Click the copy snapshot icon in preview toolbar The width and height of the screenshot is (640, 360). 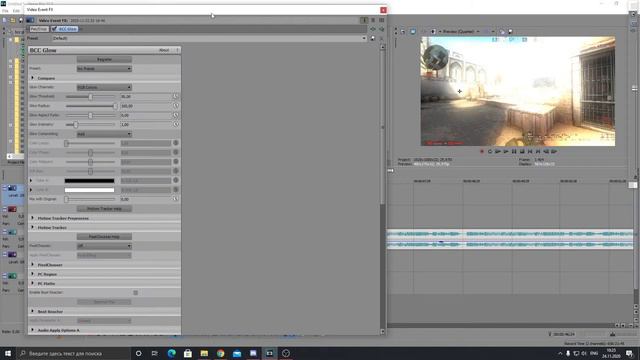point(502,31)
